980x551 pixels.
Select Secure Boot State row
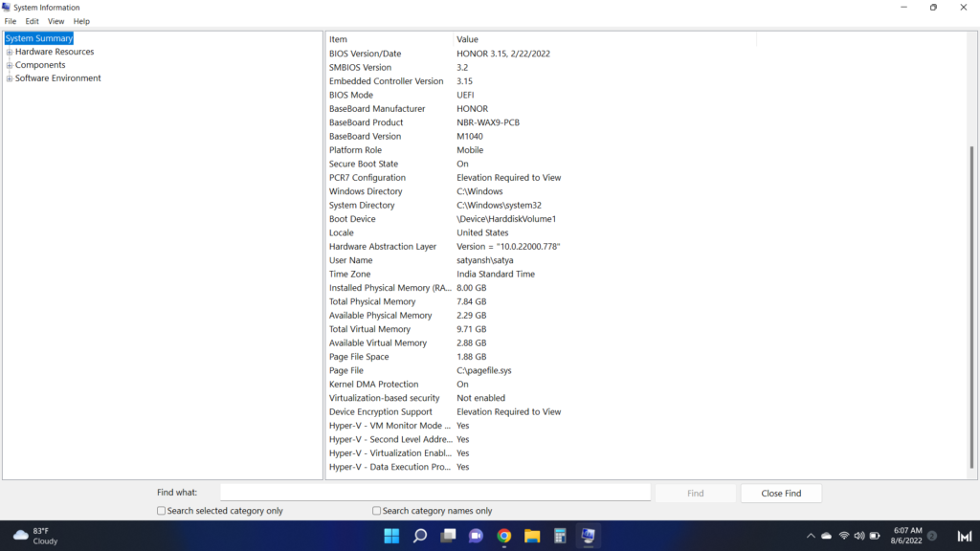542,164
